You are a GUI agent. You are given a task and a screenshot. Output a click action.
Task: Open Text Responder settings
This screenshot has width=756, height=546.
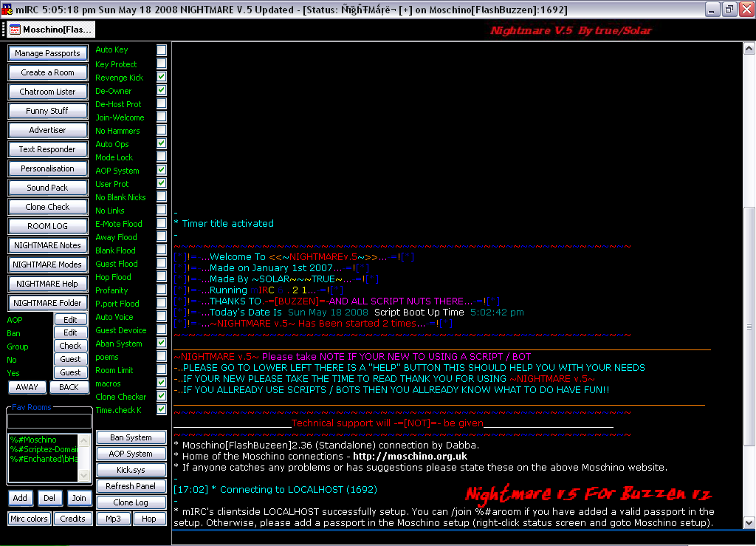pos(47,149)
